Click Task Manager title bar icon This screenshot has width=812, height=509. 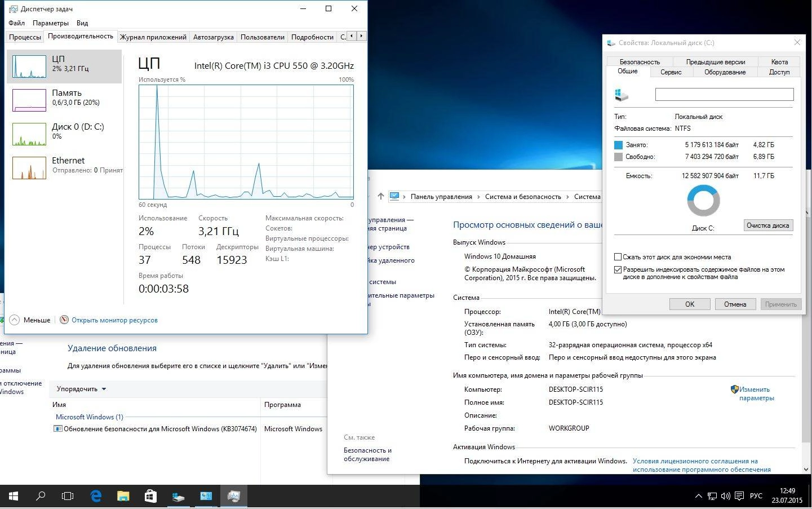click(x=14, y=9)
